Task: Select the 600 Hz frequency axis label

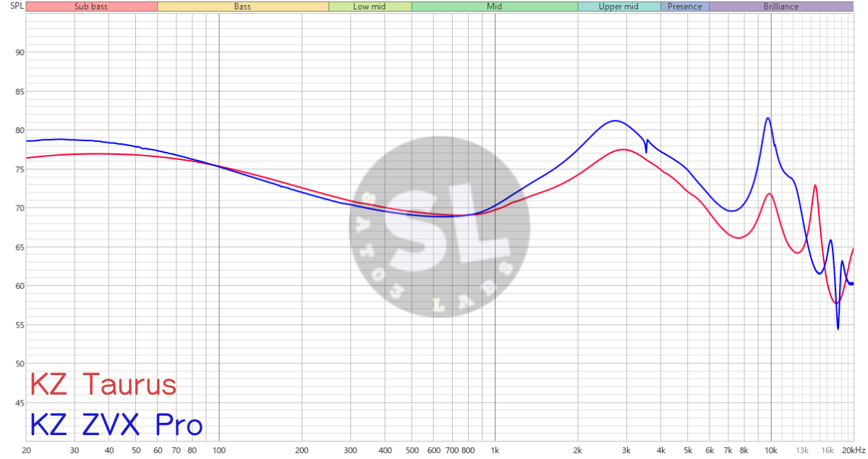Action: point(434,450)
